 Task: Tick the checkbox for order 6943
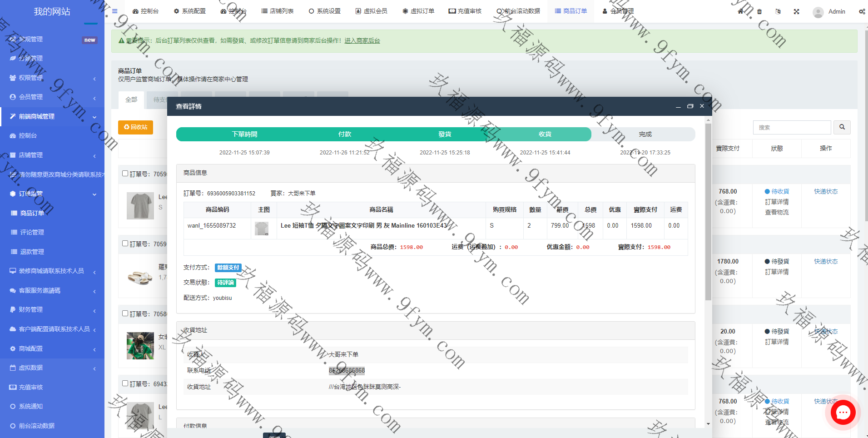125,383
